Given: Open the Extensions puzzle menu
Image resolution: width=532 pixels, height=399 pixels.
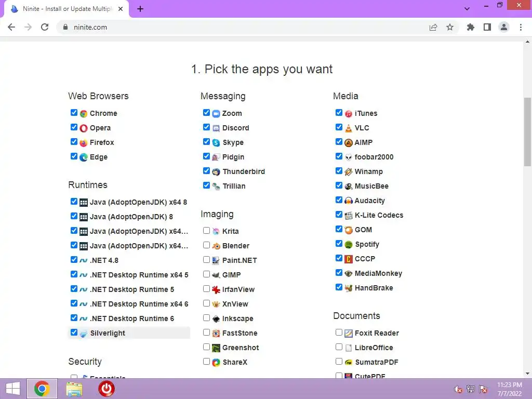Looking at the screenshot, I should (471, 27).
